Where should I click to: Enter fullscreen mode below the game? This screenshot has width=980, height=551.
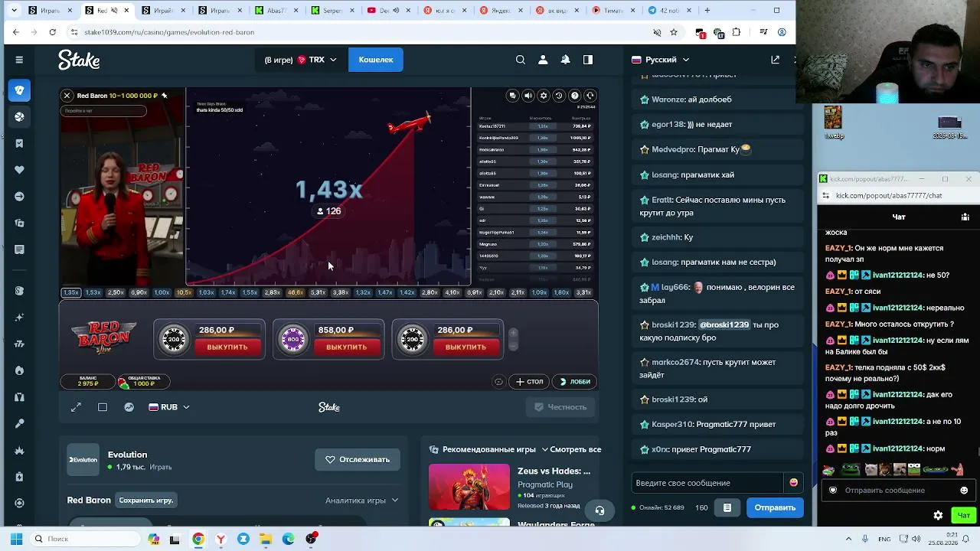coord(76,407)
